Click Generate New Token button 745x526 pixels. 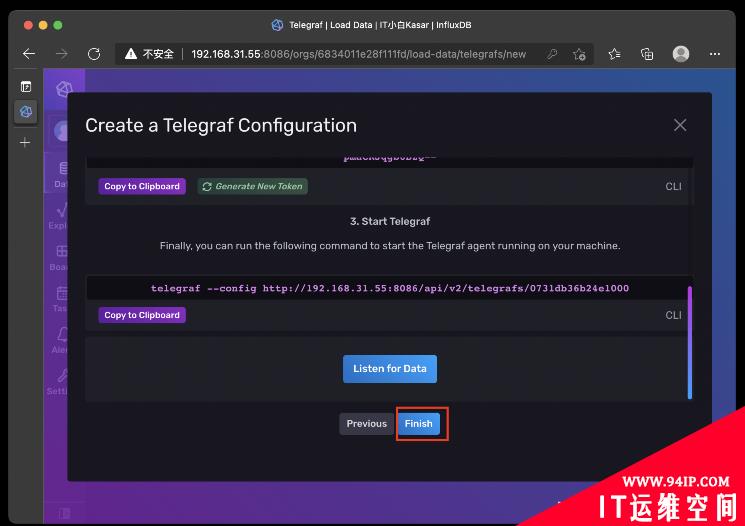click(252, 186)
